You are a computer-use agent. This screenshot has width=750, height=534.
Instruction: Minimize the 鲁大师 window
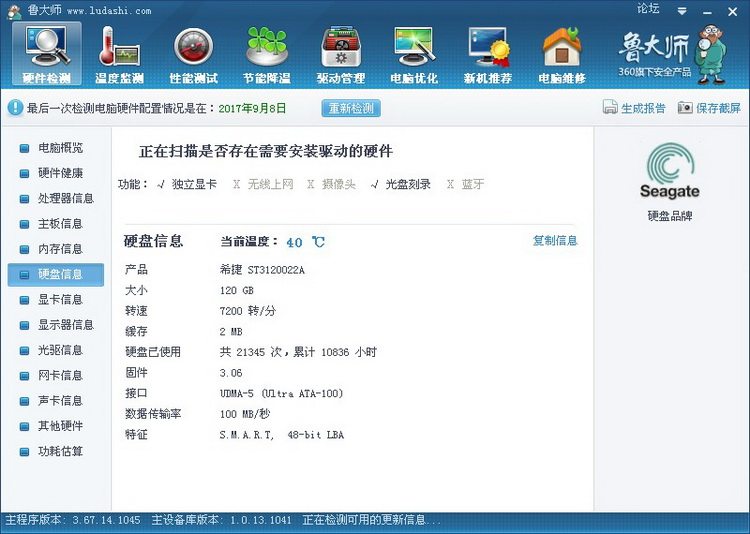tap(708, 12)
